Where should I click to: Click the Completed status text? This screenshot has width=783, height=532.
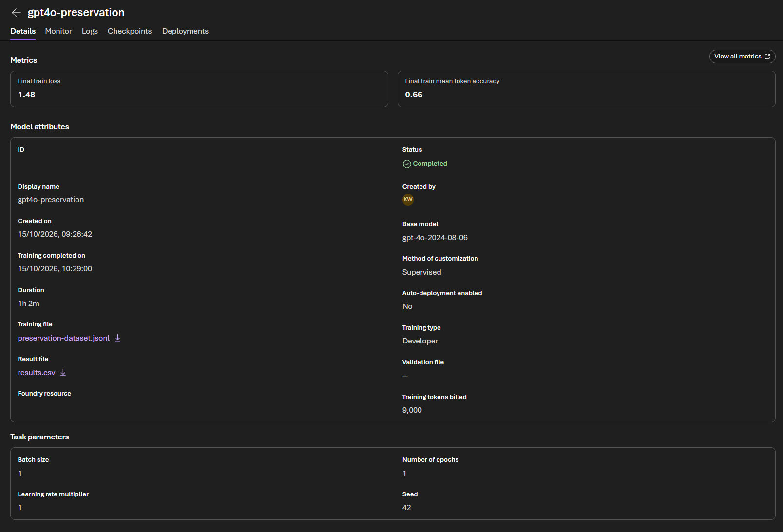click(430, 164)
